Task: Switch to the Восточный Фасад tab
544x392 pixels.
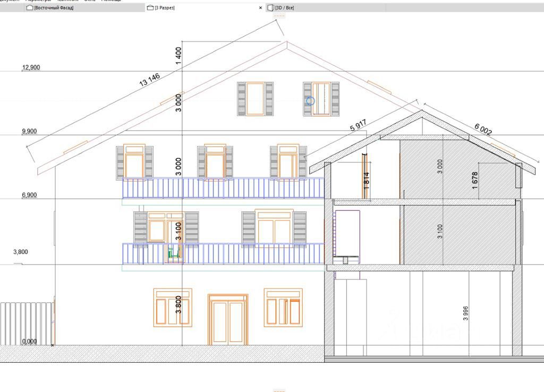Action: (85, 7)
